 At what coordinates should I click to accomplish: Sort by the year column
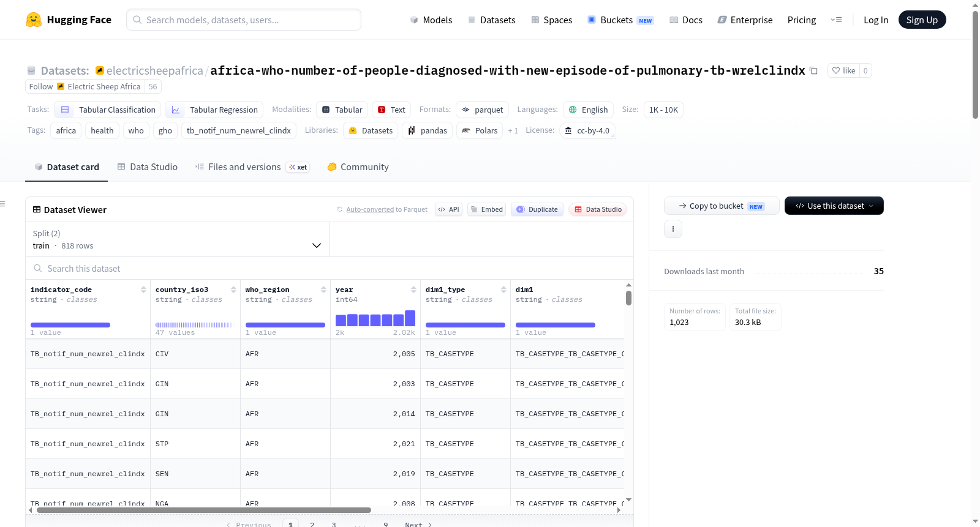coord(413,290)
